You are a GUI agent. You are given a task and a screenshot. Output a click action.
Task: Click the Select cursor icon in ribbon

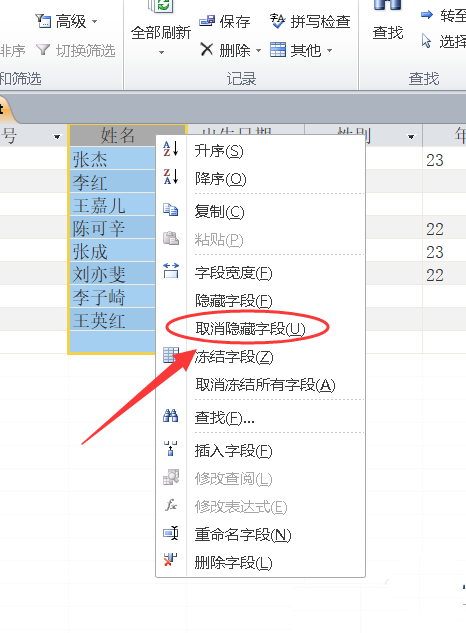pyautogui.click(x=426, y=41)
